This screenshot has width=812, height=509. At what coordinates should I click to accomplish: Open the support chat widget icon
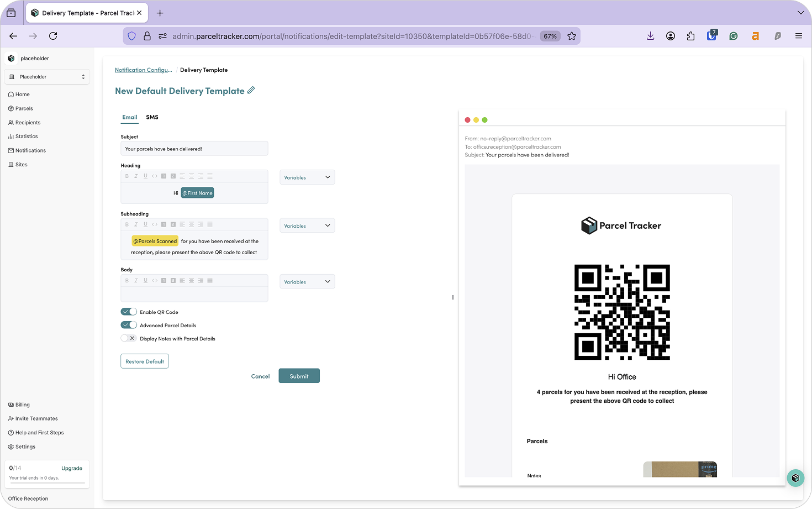tap(795, 477)
